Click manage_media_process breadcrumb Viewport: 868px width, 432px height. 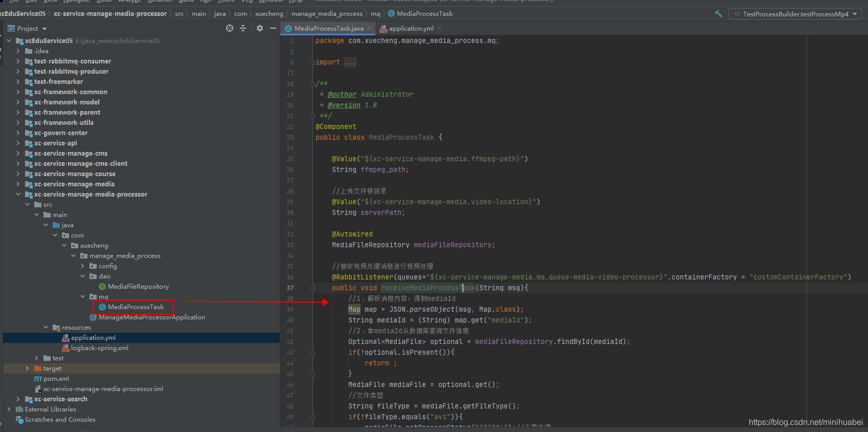pos(327,14)
